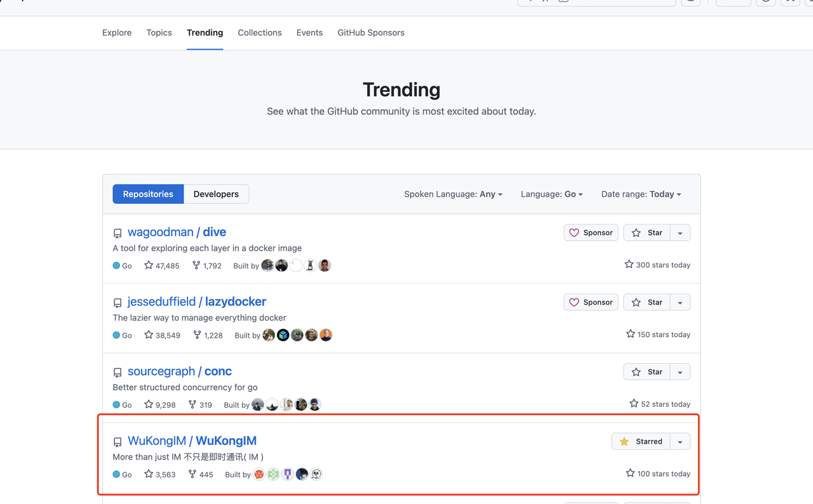The width and height of the screenshot is (813, 504).
Task: Click first contributor avatar of dive
Action: 267,265
